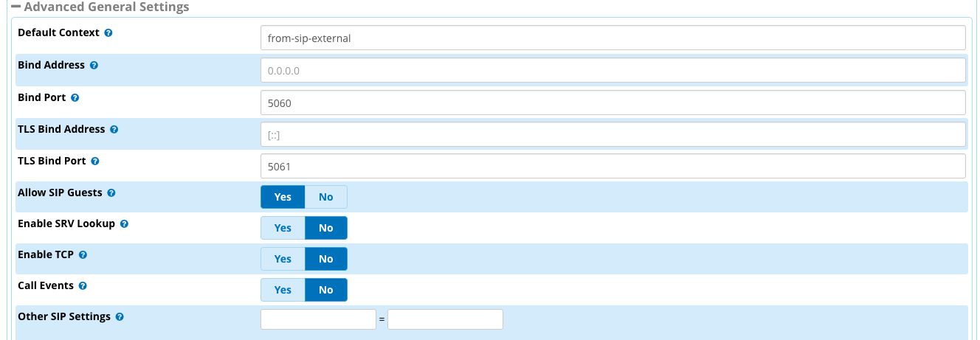Click help icon beside Bind Address
This screenshot has width=980, height=340.
[94, 65]
